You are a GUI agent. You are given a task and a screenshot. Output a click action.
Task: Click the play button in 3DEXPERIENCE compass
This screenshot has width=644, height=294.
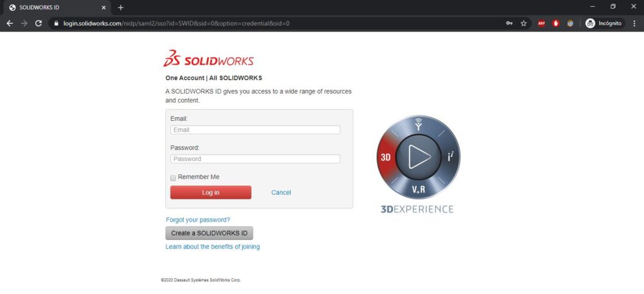coord(418,157)
